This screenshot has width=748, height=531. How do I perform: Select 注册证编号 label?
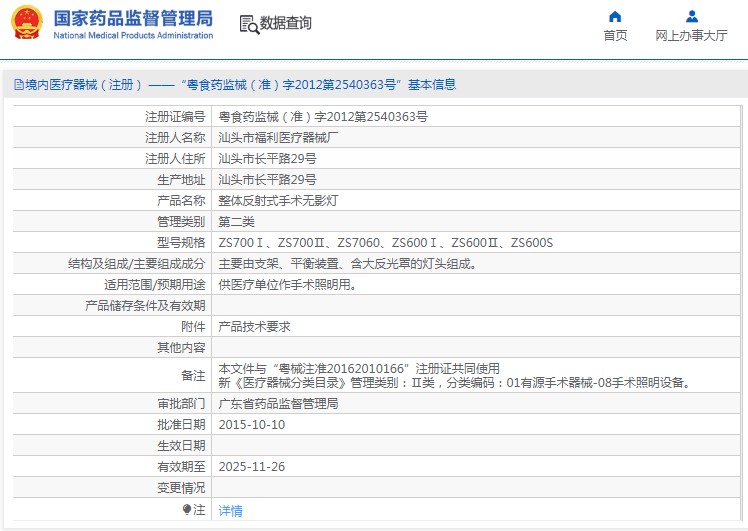click(x=175, y=117)
